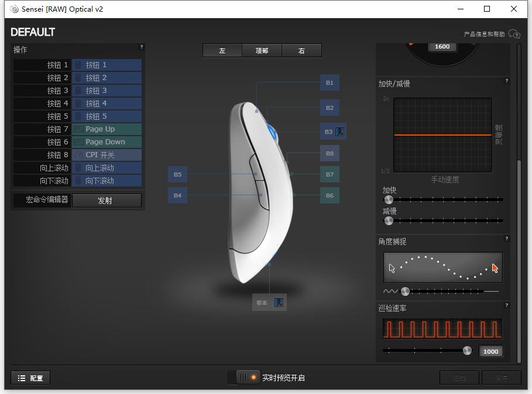Click the 按钮 7 row label
The height and width of the screenshot is (394, 532).
click(57, 129)
